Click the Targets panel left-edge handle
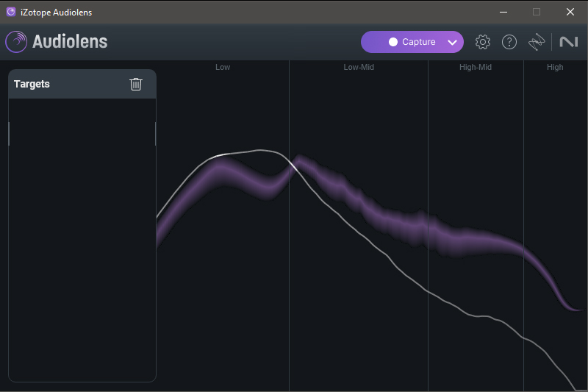Viewport: 588px width, 392px height. click(9, 134)
